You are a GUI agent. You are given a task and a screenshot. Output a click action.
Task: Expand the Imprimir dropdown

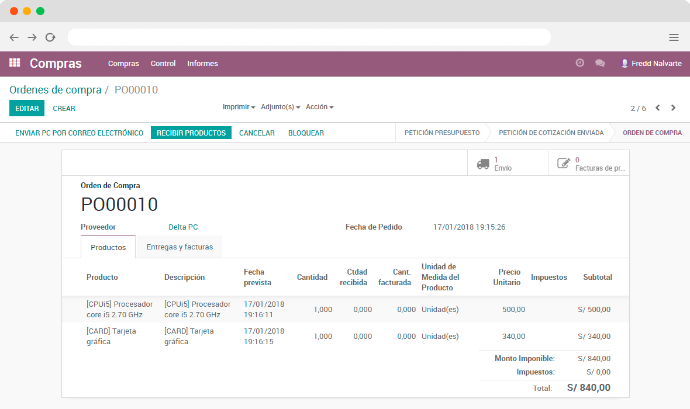tap(239, 107)
